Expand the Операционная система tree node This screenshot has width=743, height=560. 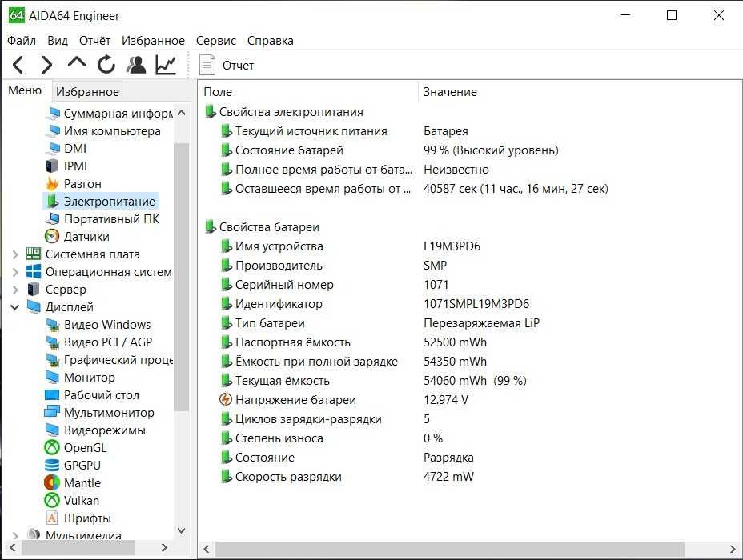(15, 272)
